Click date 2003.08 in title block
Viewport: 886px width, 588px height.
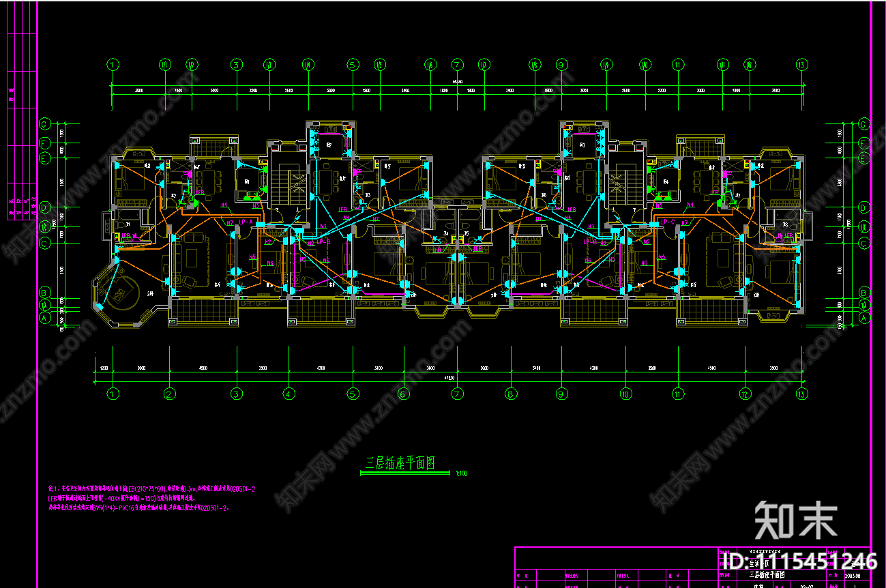(x=852, y=575)
